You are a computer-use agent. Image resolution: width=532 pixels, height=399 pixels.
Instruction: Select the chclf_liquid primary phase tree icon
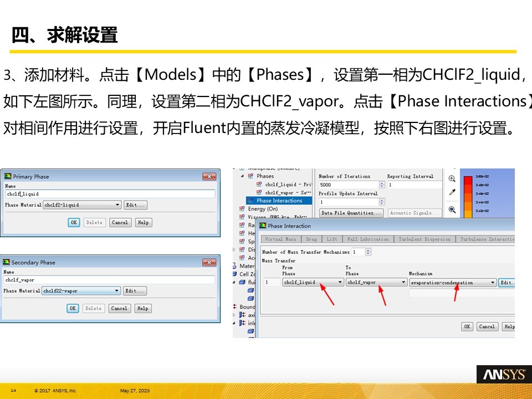tap(259, 184)
